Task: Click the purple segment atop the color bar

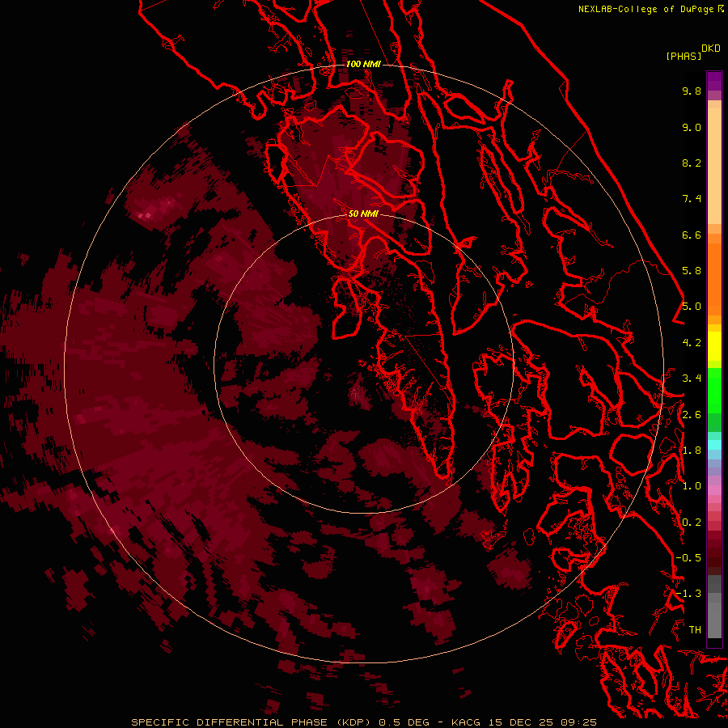Action: 714,81
